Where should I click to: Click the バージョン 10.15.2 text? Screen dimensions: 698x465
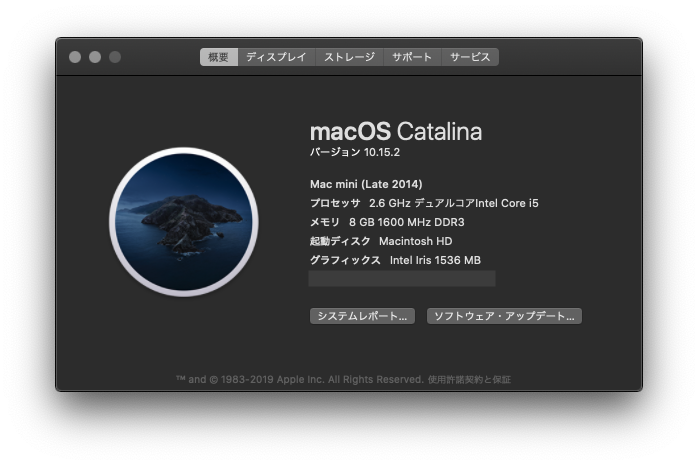tap(355, 152)
